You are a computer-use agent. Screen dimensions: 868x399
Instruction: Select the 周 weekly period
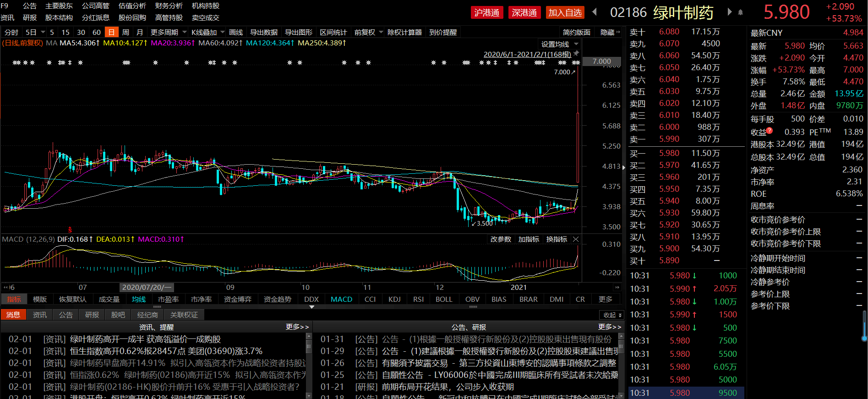pyautogui.click(x=126, y=32)
